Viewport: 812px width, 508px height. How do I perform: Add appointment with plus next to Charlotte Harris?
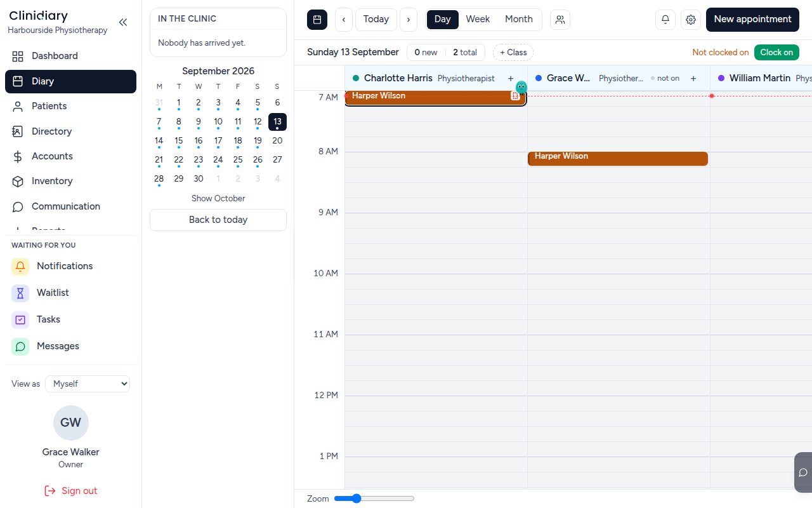[x=511, y=79]
